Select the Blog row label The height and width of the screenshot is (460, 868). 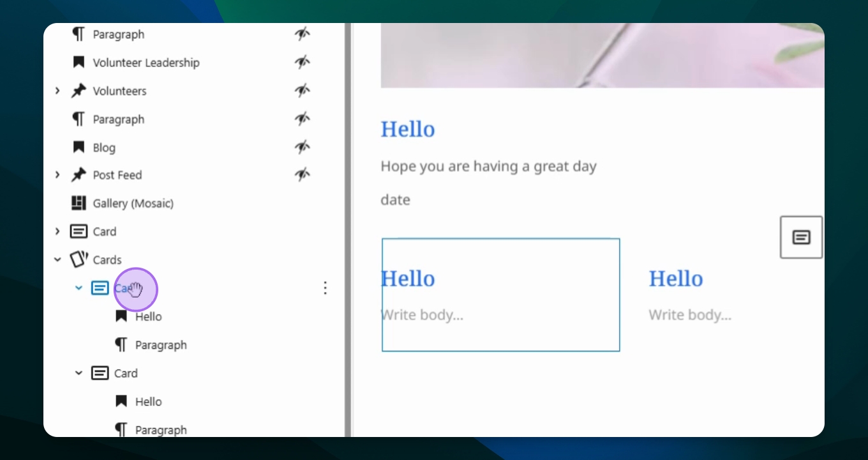[x=104, y=148]
